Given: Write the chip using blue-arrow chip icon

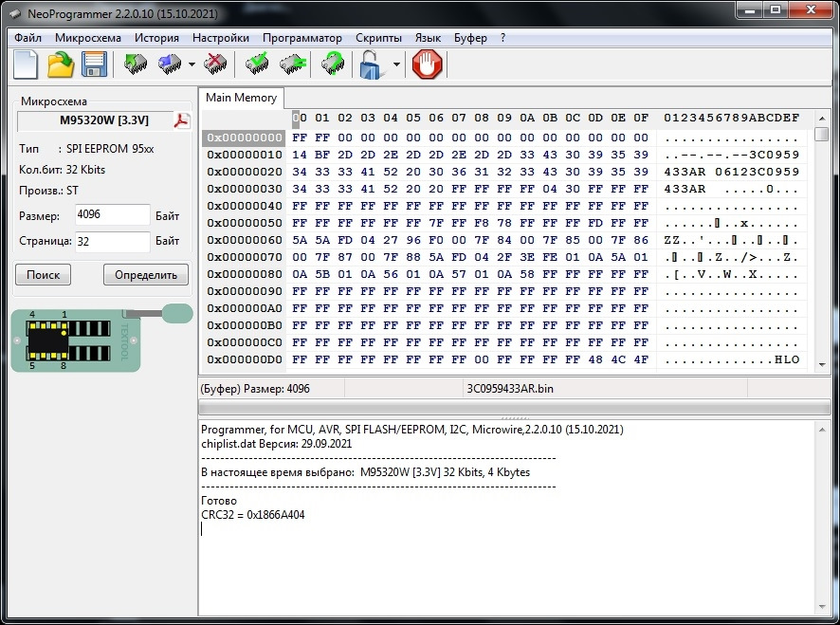Looking at the screenshot, I should [170, 64].
